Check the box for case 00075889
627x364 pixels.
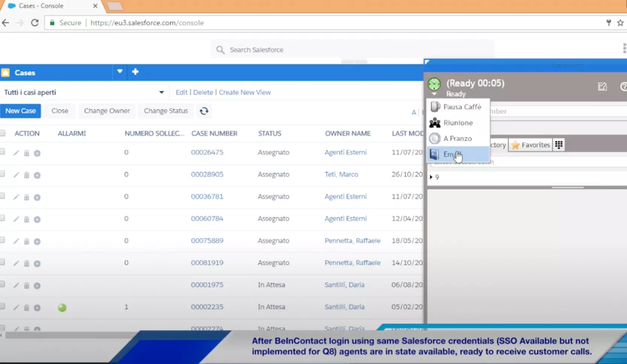2,240
